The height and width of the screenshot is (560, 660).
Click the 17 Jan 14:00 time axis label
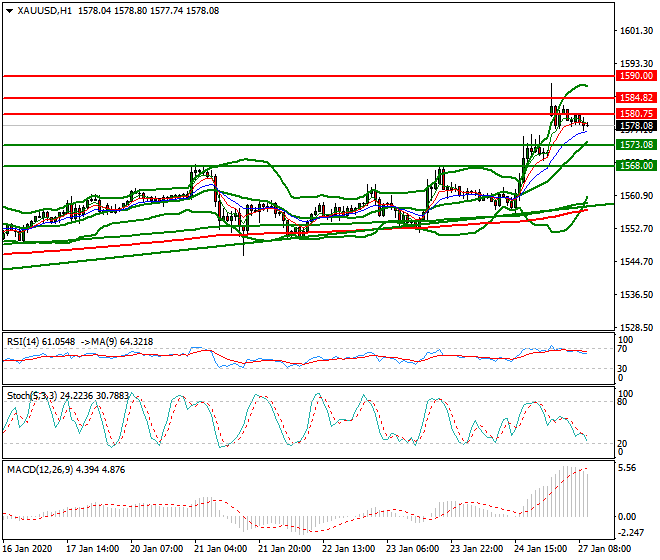point(93,549)
